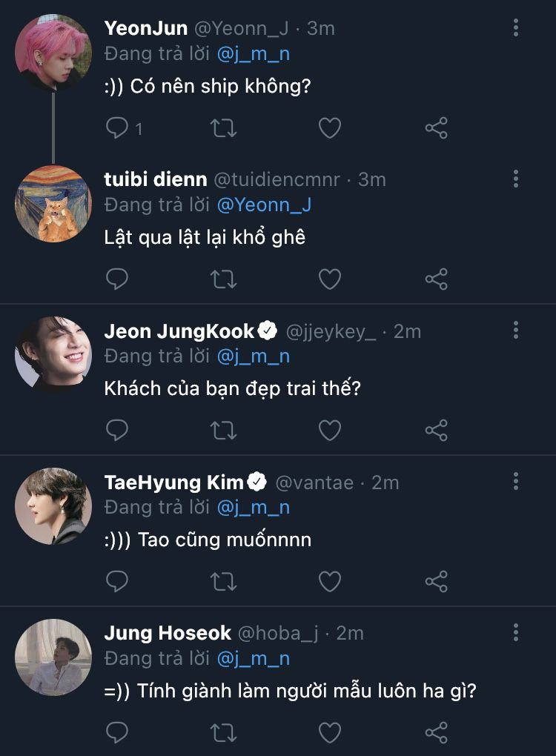Expand options menu for Jung Hoseok's tweet
This screenshot has width=556, height=756.
tap(516, 633)
